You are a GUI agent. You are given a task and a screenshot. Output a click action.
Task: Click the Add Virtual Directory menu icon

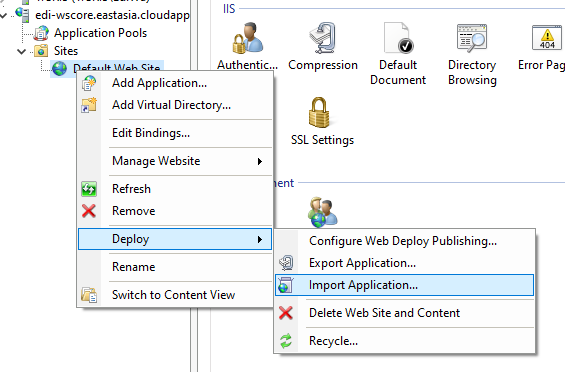coord(89,105)
